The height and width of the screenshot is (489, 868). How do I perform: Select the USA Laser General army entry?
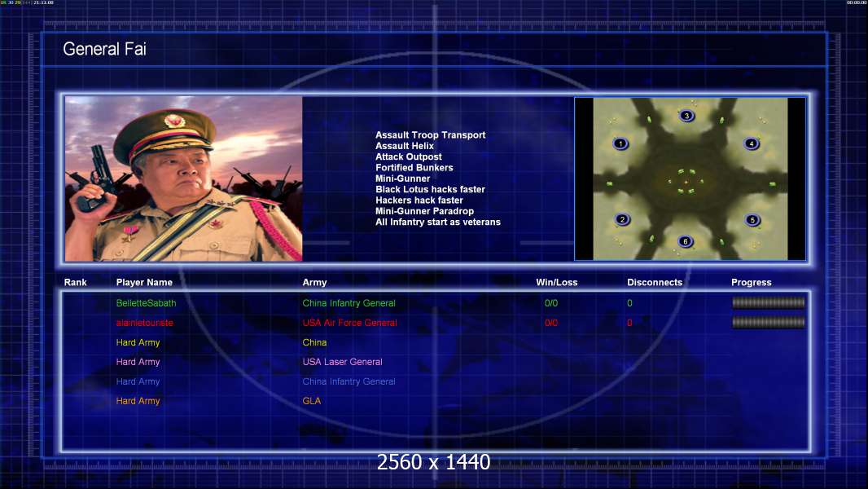(342, 362)
